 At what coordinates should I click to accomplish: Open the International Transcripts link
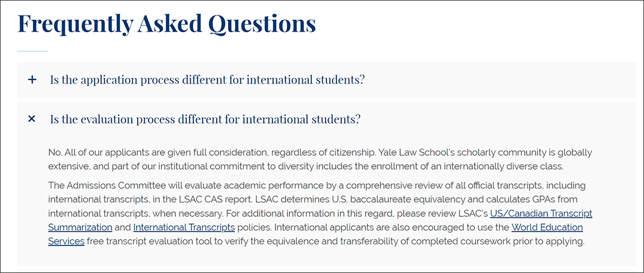pos(184,227)
